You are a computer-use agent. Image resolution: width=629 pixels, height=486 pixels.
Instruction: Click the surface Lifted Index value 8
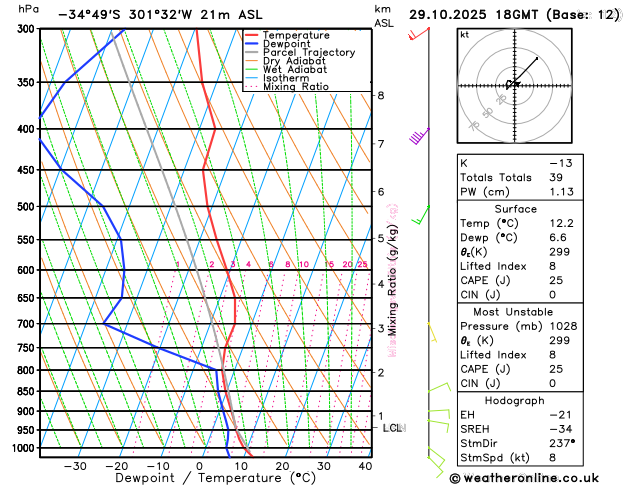click(553, 266)
